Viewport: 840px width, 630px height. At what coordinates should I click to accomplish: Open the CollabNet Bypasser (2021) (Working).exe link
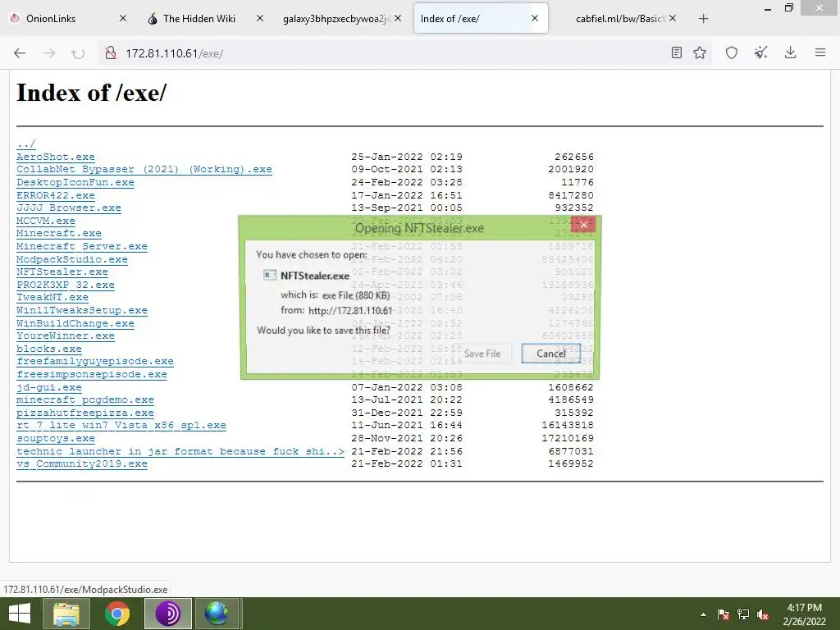pyautogui.click(x=144, y=169)
